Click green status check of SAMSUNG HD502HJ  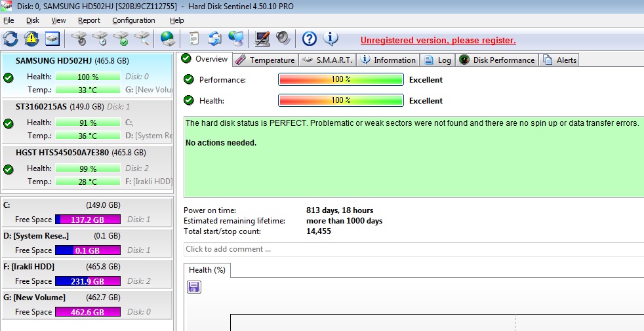(9, 77)
